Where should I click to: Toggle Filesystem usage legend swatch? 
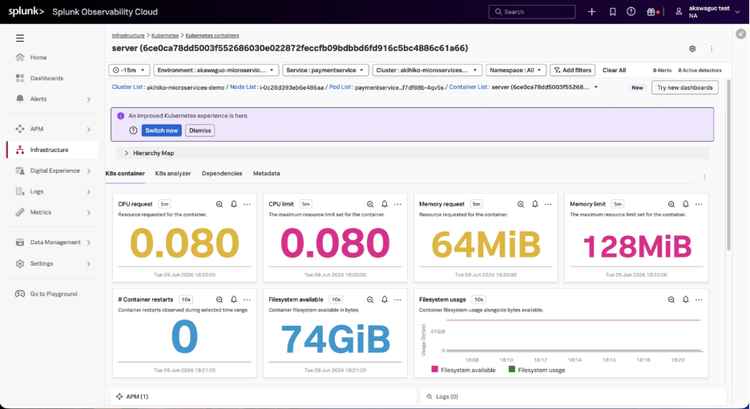click(512, 369)
